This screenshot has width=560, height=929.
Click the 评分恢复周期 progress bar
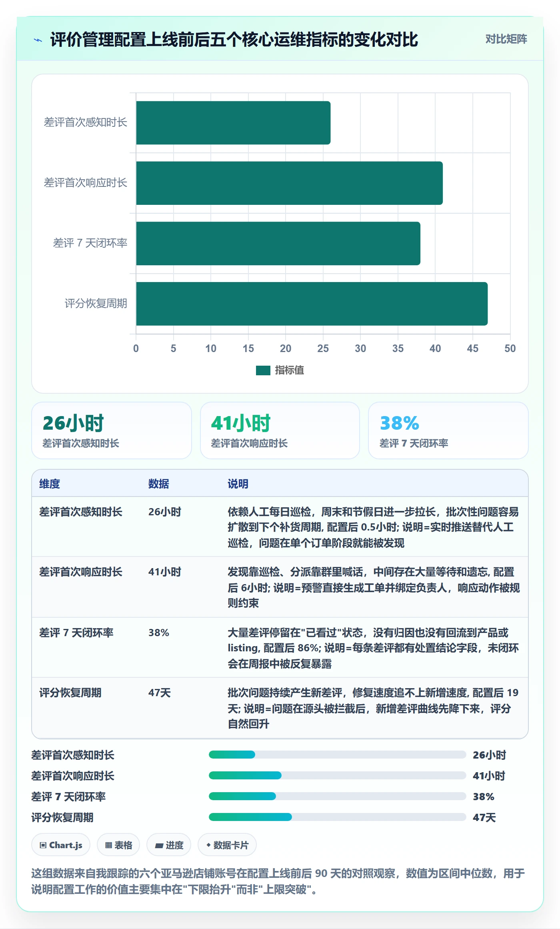point(338,817)
